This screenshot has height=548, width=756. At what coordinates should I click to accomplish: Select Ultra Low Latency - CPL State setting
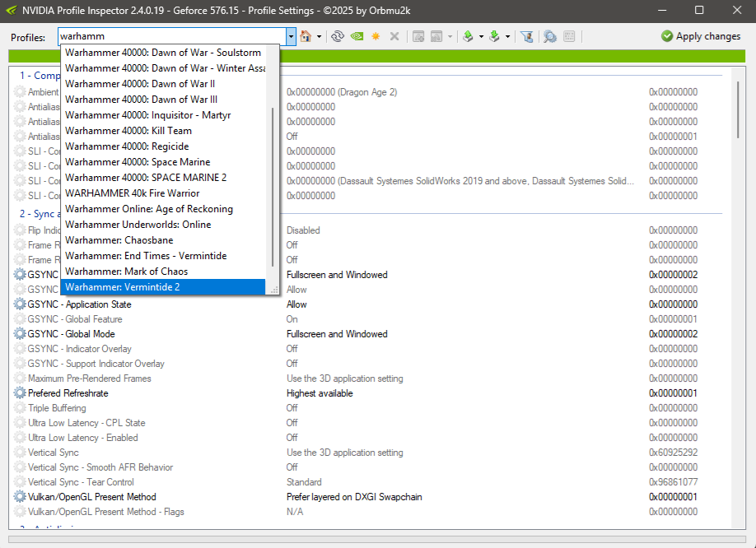click(x=86, y=423)
